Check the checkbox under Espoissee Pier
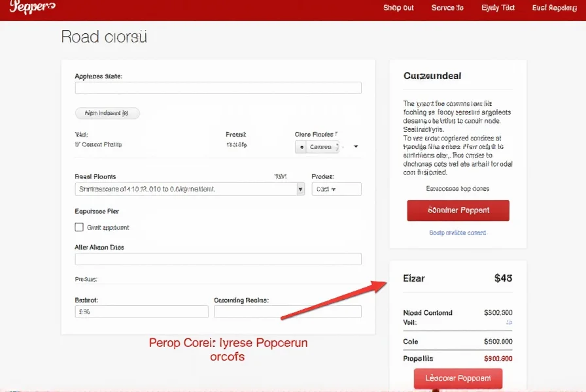586x392 pixels. point(80,227)
